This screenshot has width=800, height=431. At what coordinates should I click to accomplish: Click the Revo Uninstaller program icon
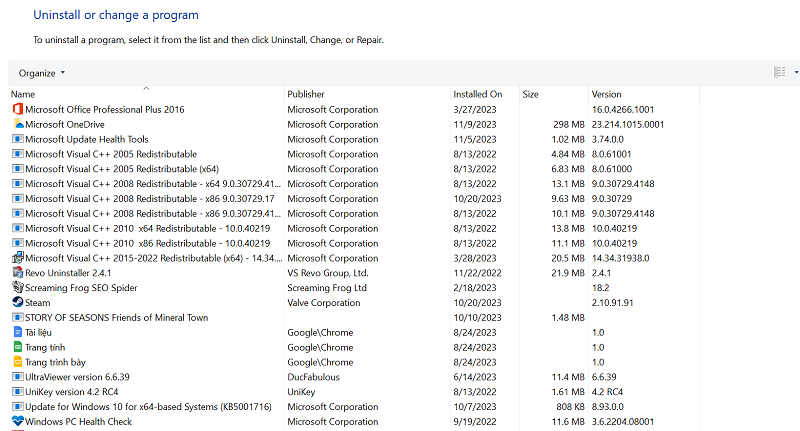(x=17, y=273)
